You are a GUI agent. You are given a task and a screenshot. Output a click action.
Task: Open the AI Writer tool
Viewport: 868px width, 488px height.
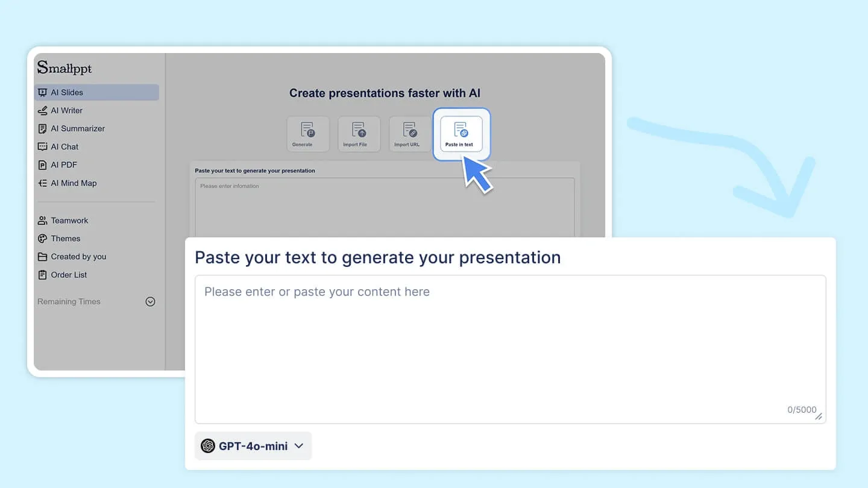point(66,110)
